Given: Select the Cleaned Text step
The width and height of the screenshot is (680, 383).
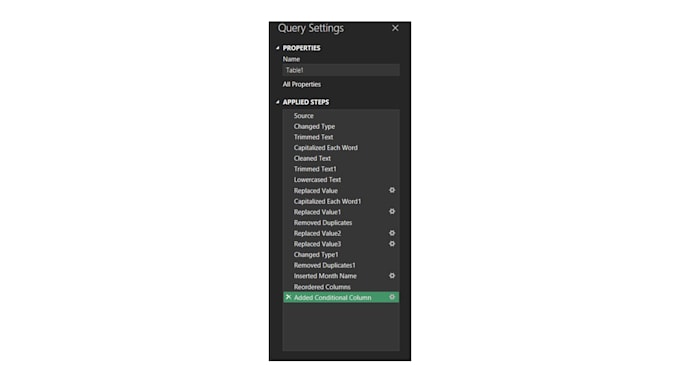Looking at the screenshot, I should tap(341, 158).
